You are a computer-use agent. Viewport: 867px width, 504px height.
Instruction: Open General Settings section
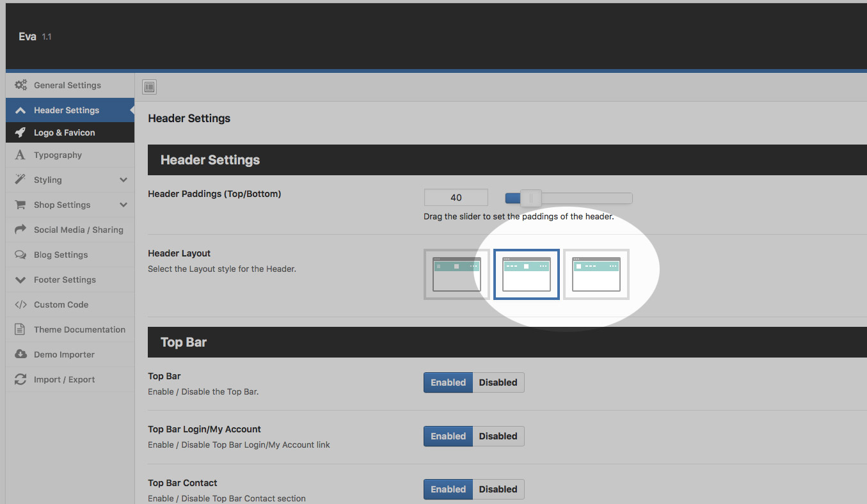coord(70,85)
